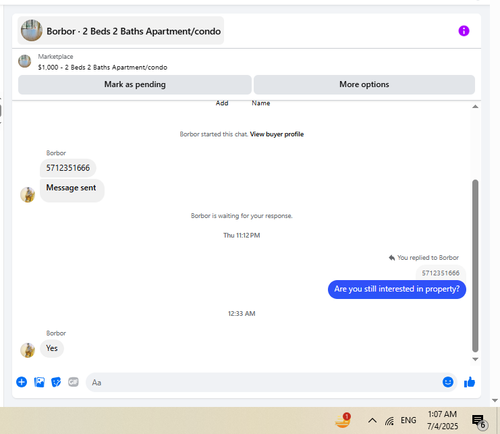Open more actions with the plus icon
Viewport: 500px width, 434px height.
22,382
